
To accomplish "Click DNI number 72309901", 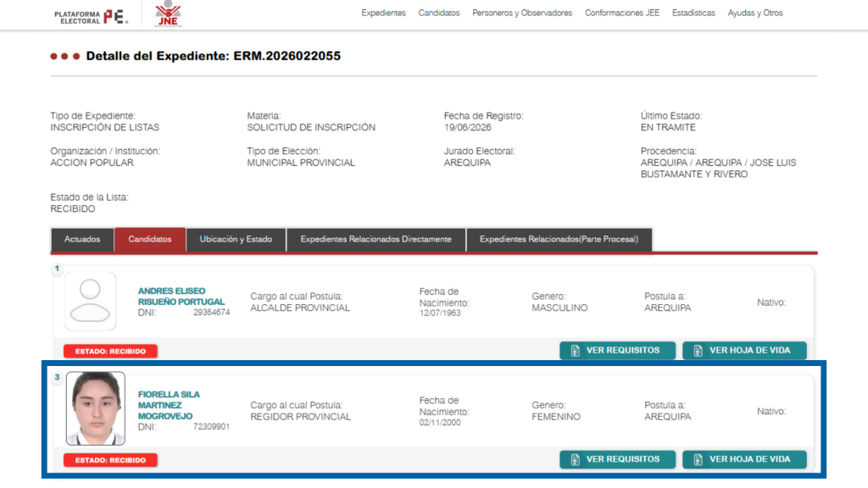I will (x=211, y=427).
